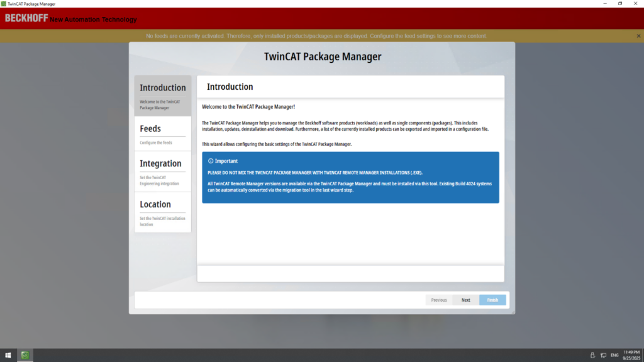This screenshot has height=362, width=644.
Task: Click the ENG language indicator
Action: 614,356
